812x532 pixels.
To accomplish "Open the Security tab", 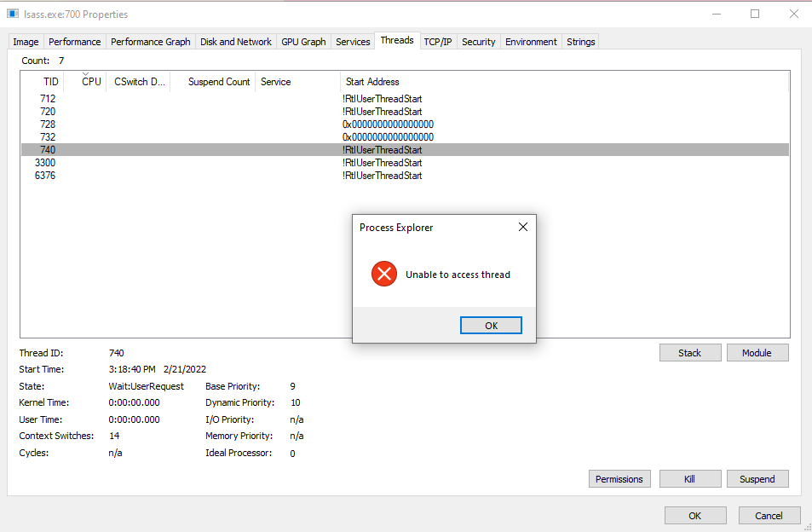I will point(479,42).
